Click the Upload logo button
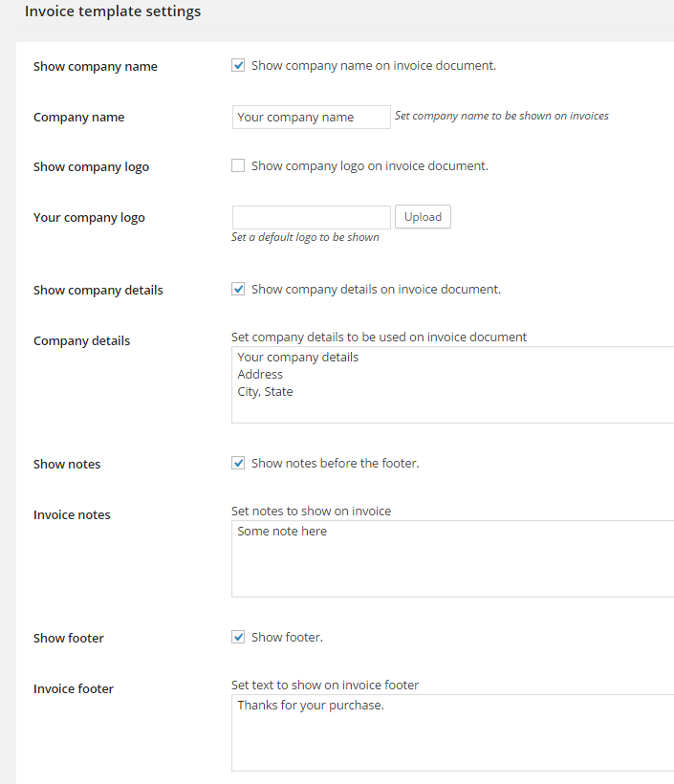The width and height of the screenshot is (674, 784). click(x=423, y=217)
